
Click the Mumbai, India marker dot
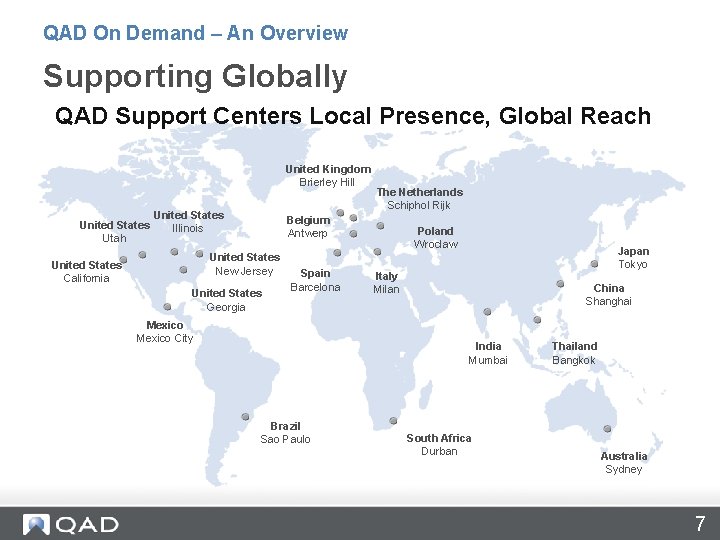(487, 312)
